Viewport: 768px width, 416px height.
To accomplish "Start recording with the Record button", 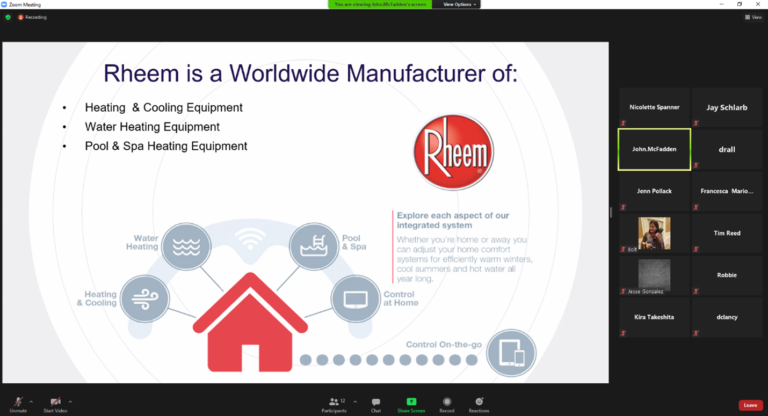I will pos(447,405).
